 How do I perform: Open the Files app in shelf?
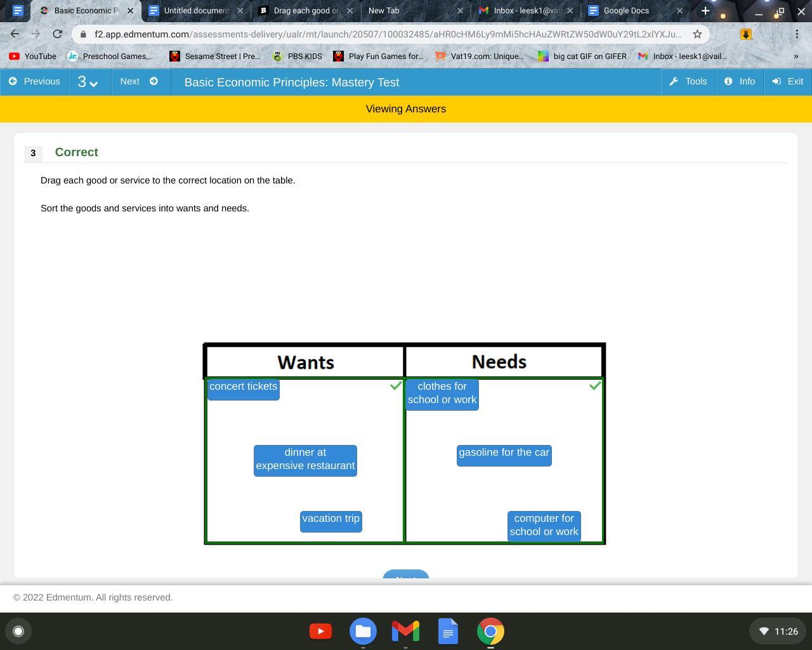click(x=363, y=631)
